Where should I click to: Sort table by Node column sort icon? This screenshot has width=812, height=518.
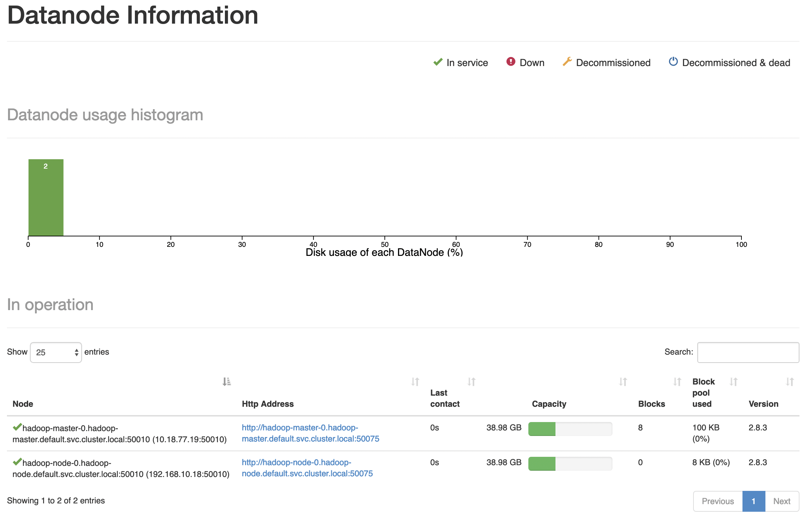click(x=227, y=382)
